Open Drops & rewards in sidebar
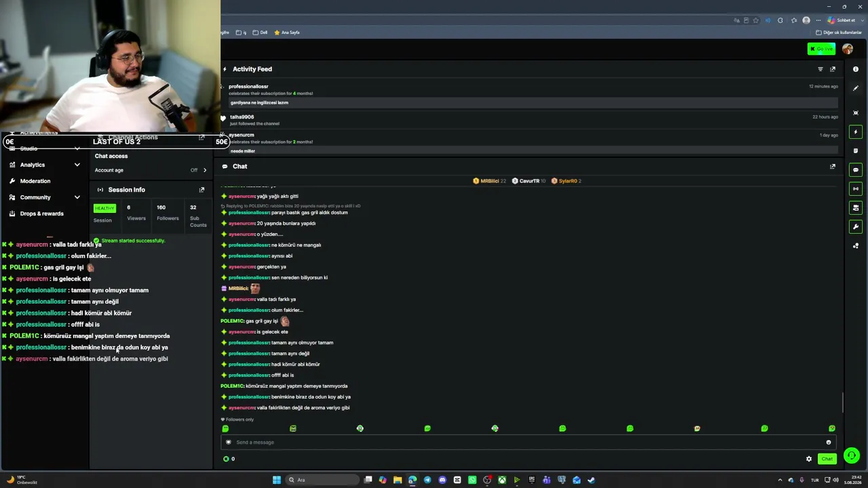 point(41,213)
